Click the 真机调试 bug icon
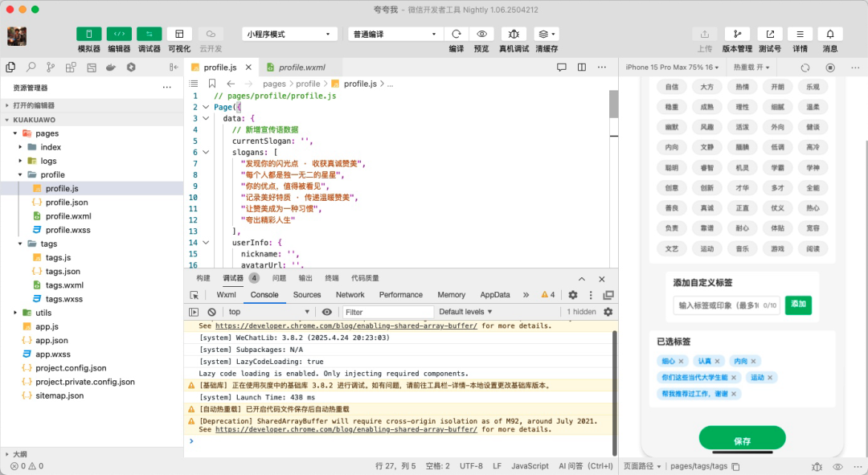Image resolution: width=868 pixels, height=475 pixels. (514, 34)
